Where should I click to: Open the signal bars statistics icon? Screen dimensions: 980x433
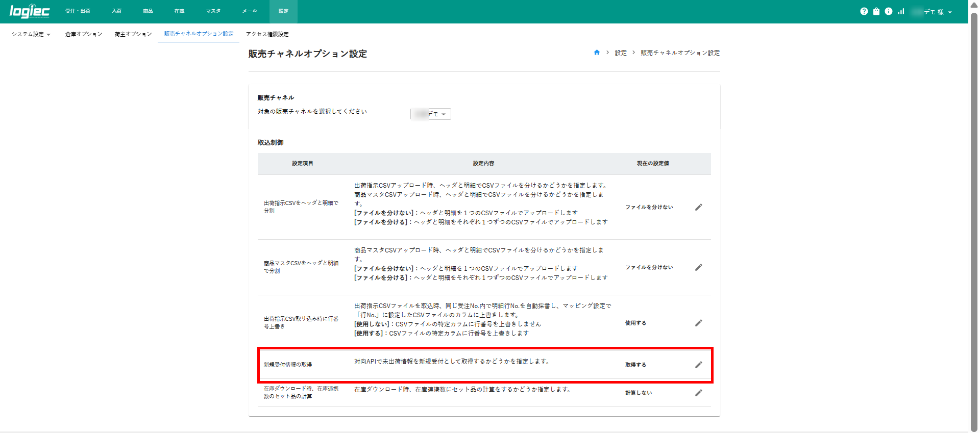[901, 11]
